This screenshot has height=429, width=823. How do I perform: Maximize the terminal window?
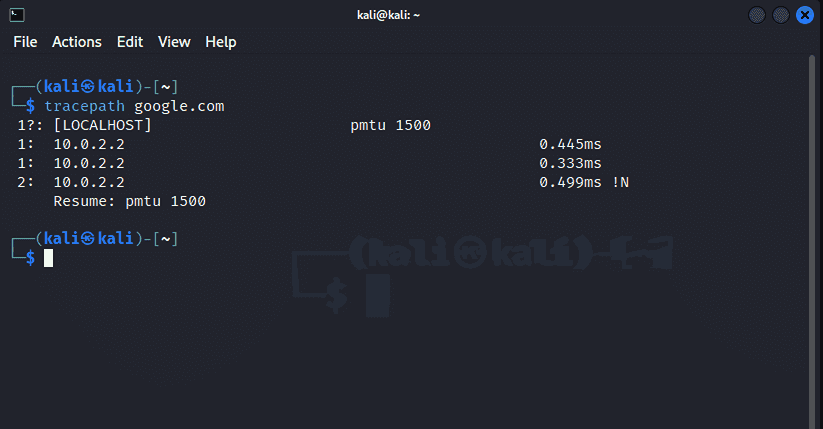781,15
